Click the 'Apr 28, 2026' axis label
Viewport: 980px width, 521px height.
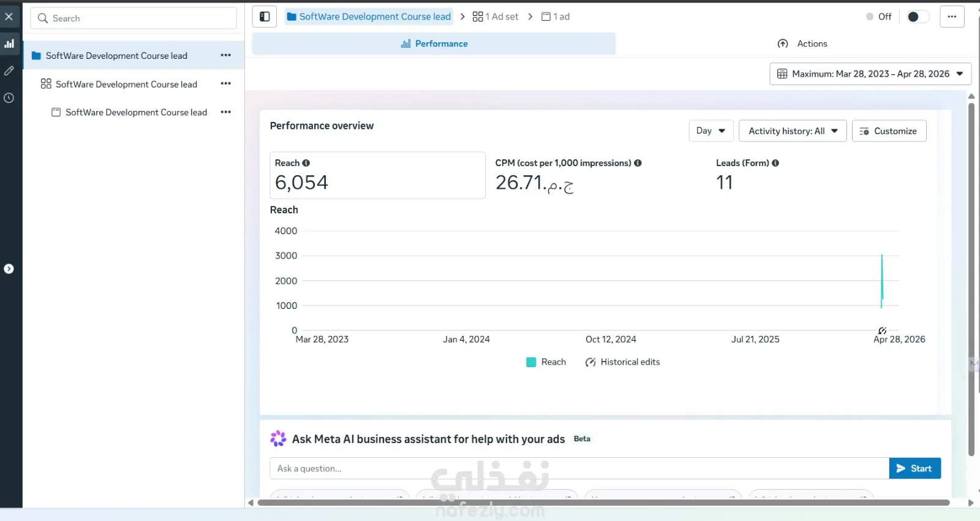pos(899,340)
